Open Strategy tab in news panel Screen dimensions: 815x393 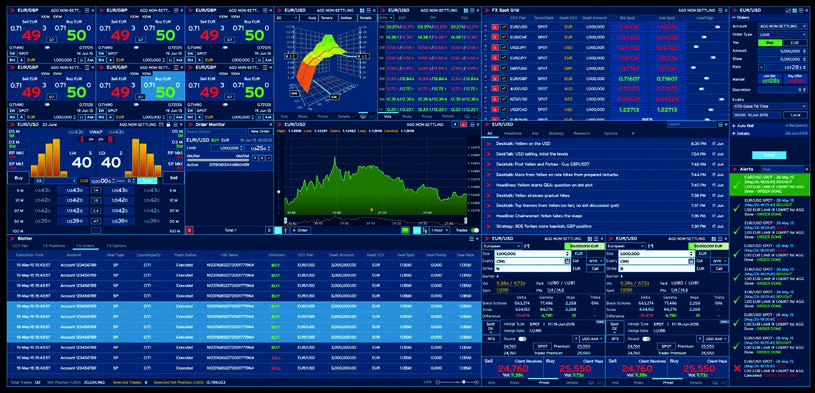coord(556,134)
